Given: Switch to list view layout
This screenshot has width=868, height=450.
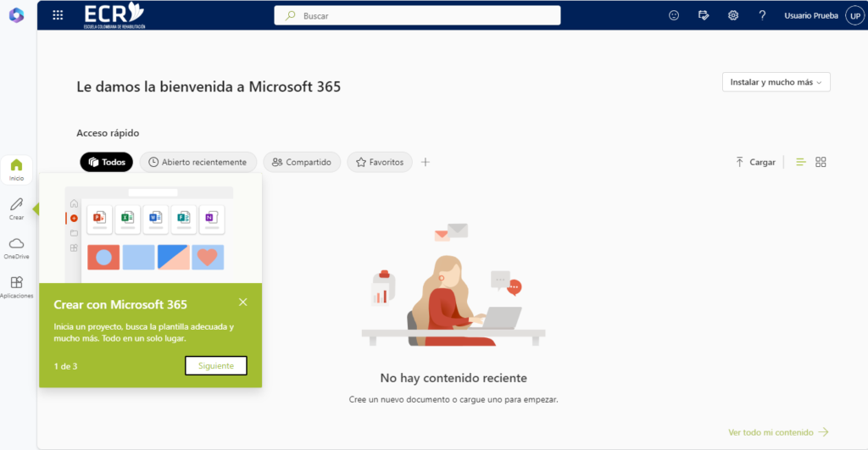Looking at the screenshot, I should tap(801, 162).
